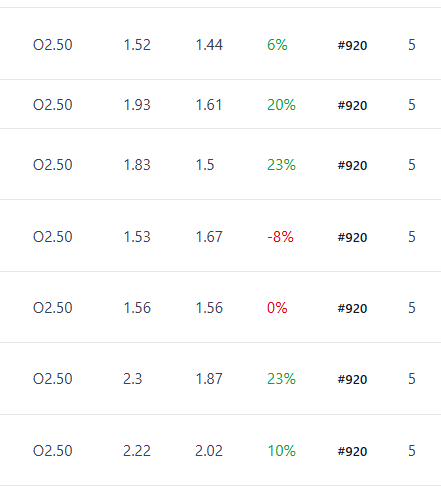Select the 1.53 odds cell
The height and width of the screenshot is (489, 441).
[137, 237]
